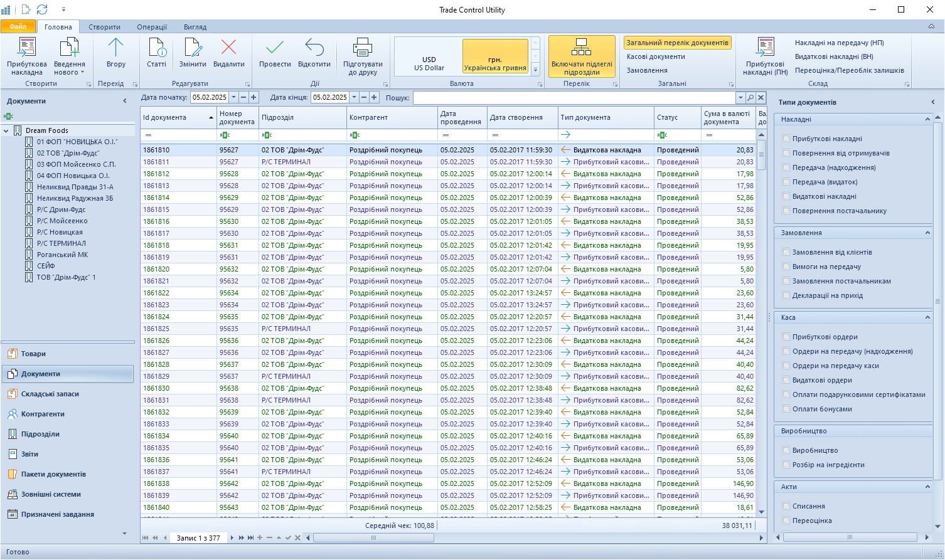Image resolution: width=945 pixels, height=560 pixels.
Task: Select Загальний перелік документів
Action: click(677, 43)
